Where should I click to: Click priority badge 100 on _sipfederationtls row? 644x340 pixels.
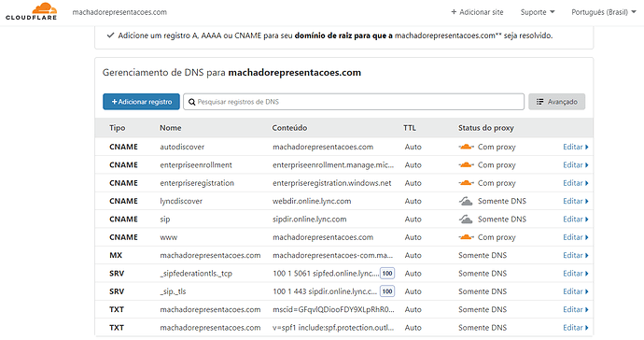(x=387, y=274)
